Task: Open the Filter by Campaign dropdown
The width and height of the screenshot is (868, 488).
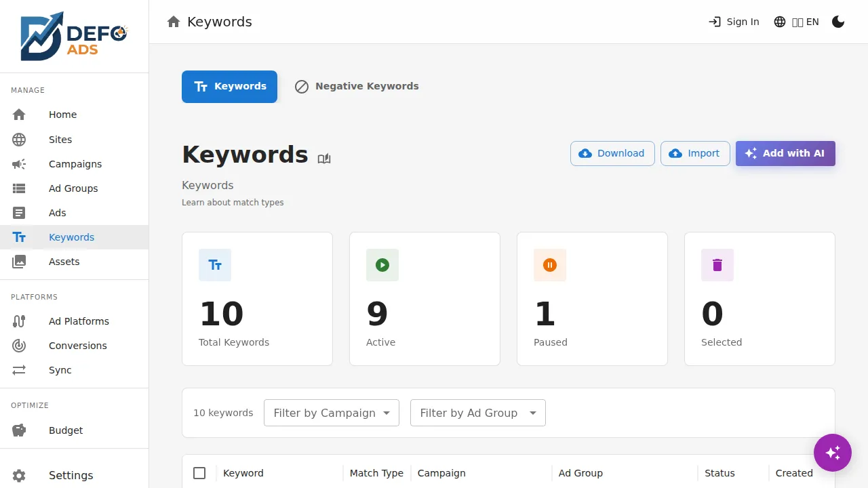Action: (332, 413)
